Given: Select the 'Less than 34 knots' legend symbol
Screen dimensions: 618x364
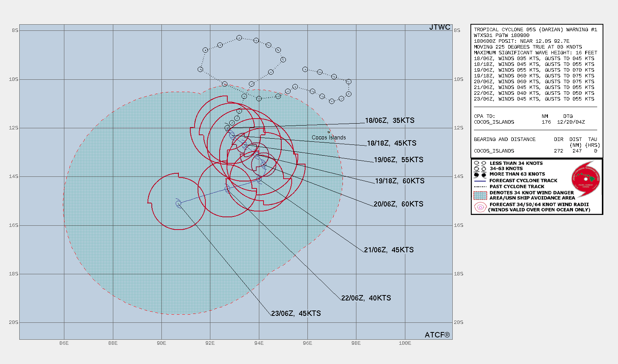Looking at the screenshot, I should [480, 163].
